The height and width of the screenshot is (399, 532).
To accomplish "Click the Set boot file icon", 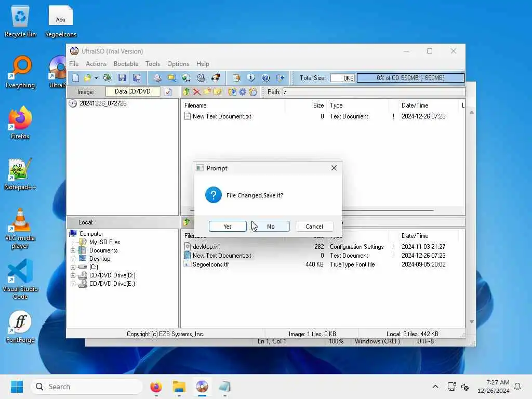I will pos(253,91).
